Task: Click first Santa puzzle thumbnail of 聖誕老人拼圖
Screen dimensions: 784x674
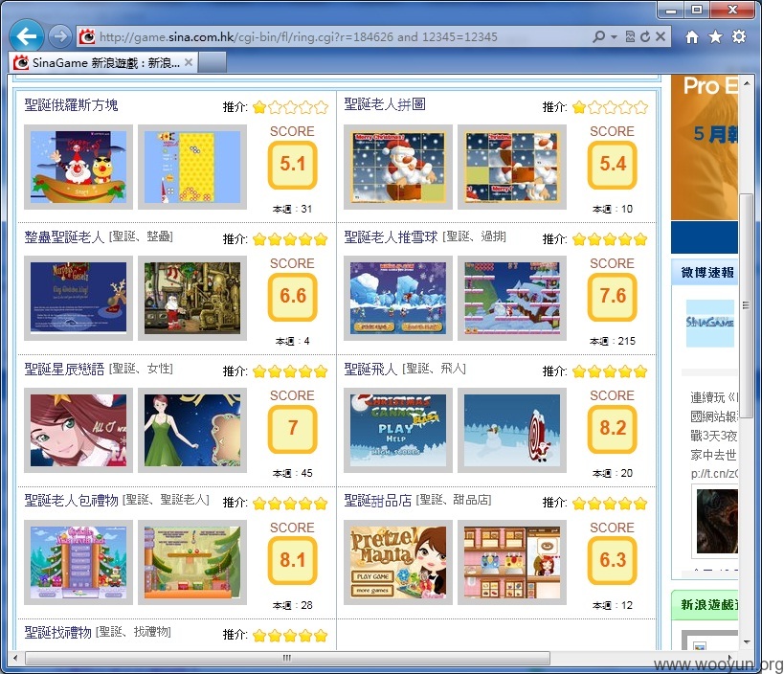Action: [x=398, y=167]
